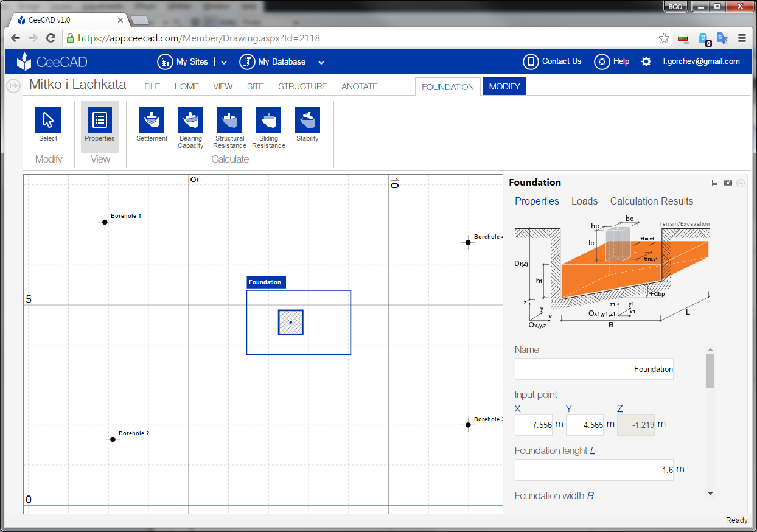The image size is (757, 532).
Task: Run the Stability calculation
Action: coord(307,125)
